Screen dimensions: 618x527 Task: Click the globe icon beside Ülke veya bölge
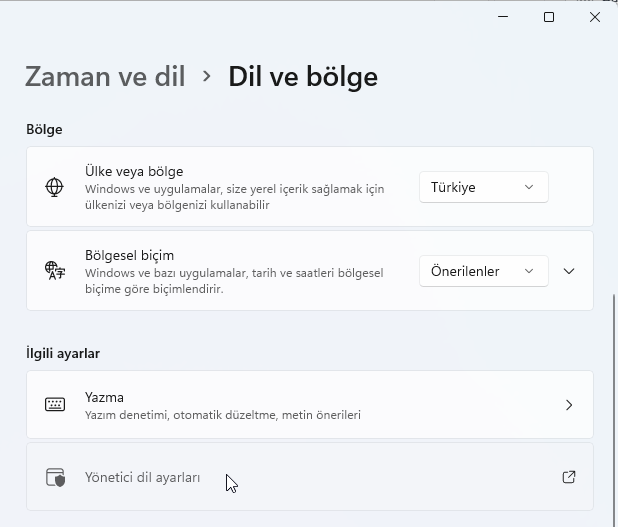pos(54,187)
